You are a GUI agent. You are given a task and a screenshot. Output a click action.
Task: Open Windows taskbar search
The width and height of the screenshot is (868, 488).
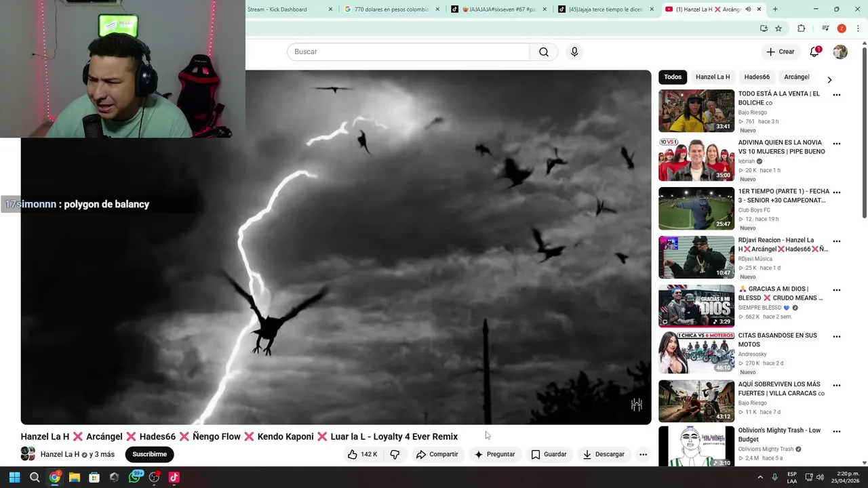[x=35, y=477]
